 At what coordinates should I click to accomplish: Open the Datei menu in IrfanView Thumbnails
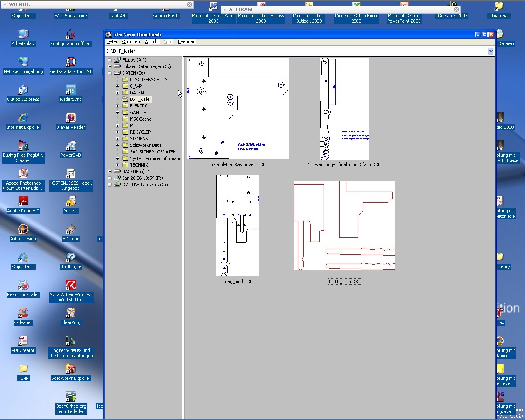112,42
